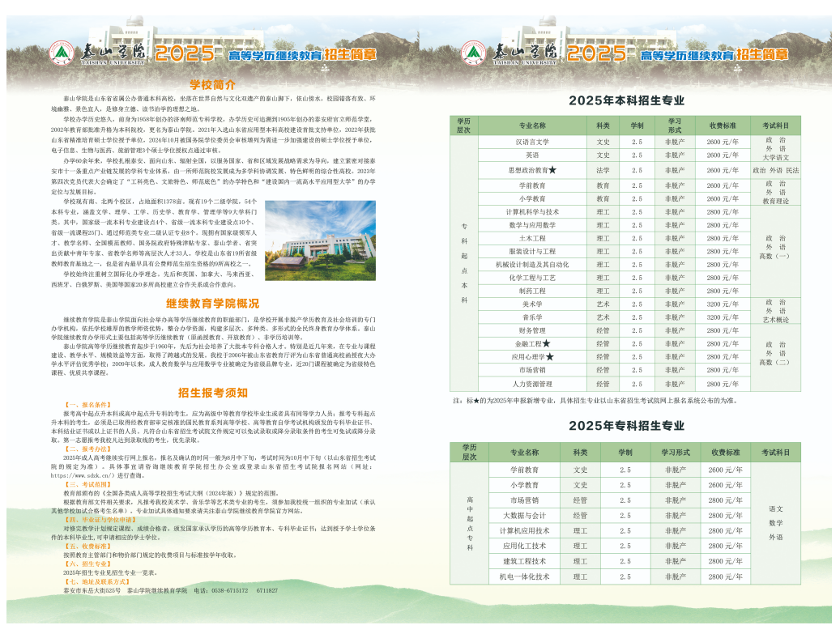The width and height of the screenshot is (840, 638).
Task: Click the red 招生简章 badge in the left header
Action: pyautogui.click(x=352, y=55)
